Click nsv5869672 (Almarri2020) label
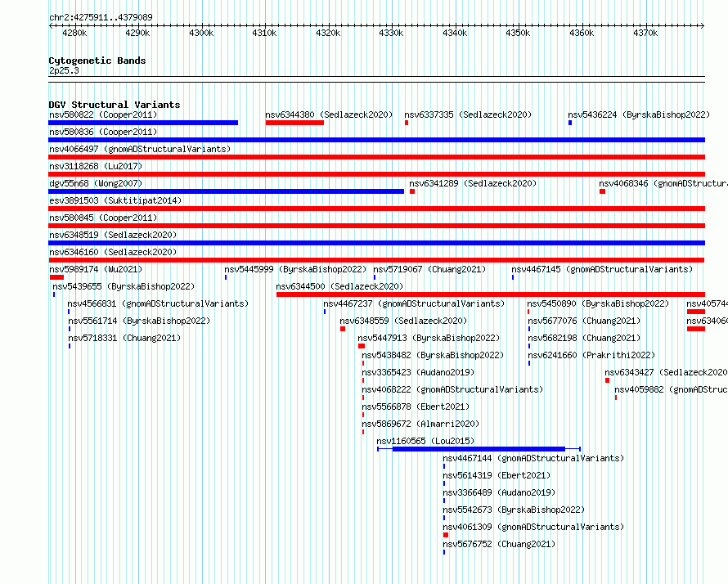The width and height of the screenshot is (728, 584). coord(420,424)
